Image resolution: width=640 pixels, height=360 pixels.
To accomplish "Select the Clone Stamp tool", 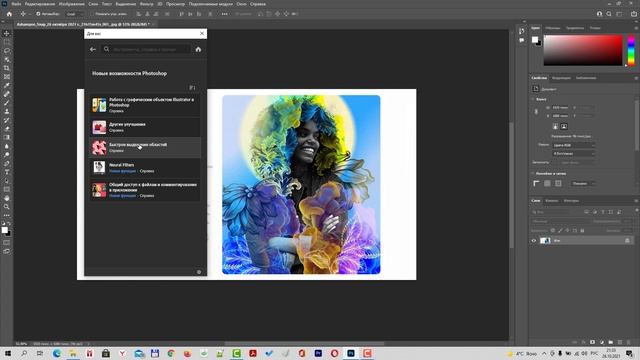I will (7, 111).
